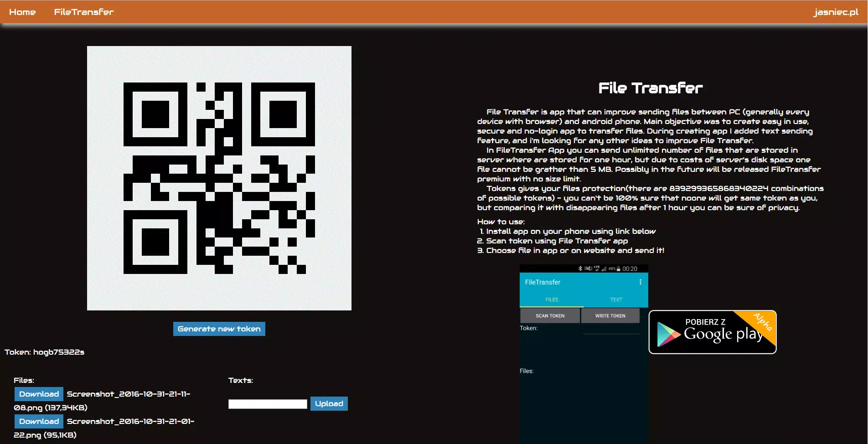868x444 pixels.
Task: Click the LTE network icon in the status bar
Action: [x=597, y=268]
